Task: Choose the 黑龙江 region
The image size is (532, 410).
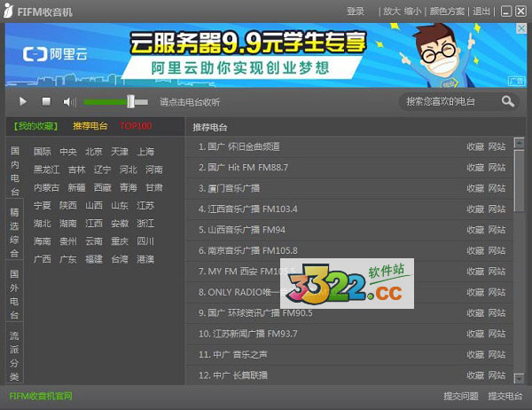Action: tap(47, 170)
